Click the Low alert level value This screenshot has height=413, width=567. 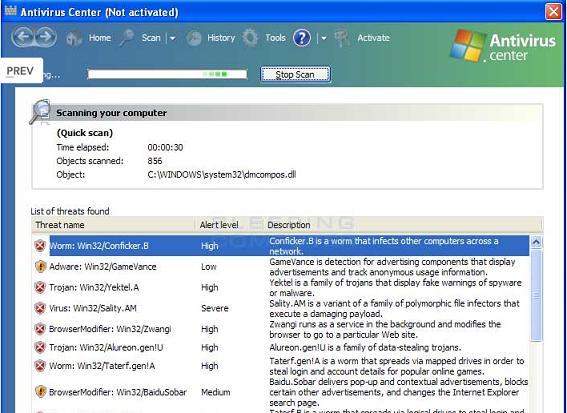(x=209, y=267)
